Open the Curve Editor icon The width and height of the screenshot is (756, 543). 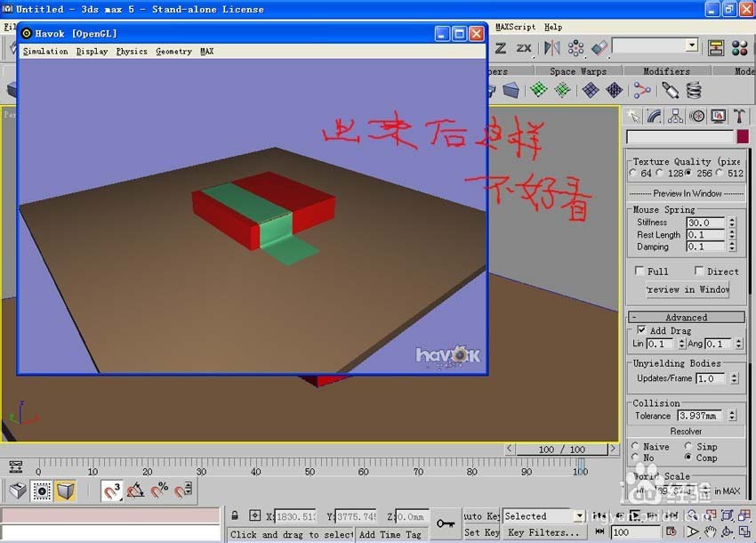pos(716,48)
